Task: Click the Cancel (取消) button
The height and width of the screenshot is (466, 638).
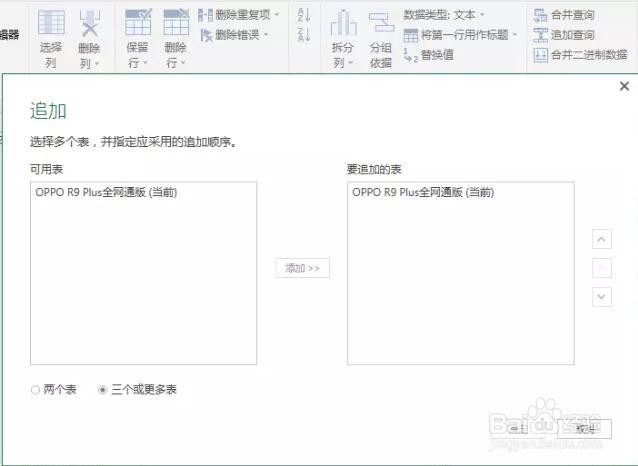Action: [x=584, y=429]
